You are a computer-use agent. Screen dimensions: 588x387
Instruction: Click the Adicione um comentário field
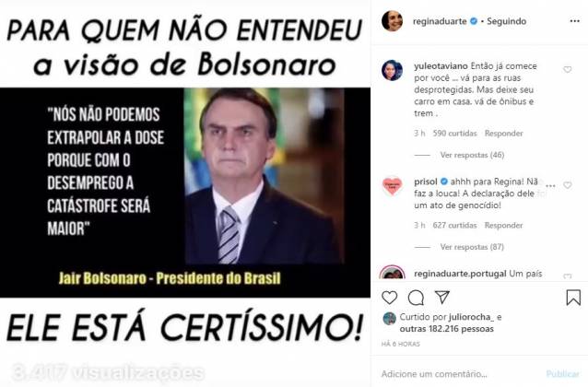point(461,374)
